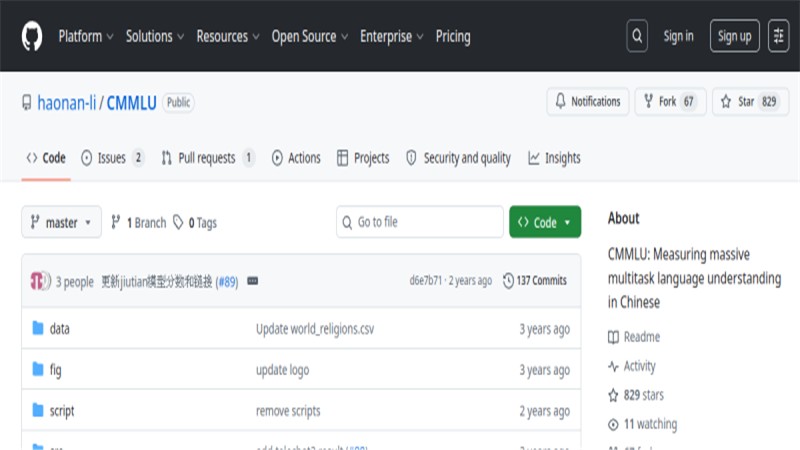Click the fork count 67 badge
The height and width of the screenshot is (450, 800).
[x=688, y=102]
